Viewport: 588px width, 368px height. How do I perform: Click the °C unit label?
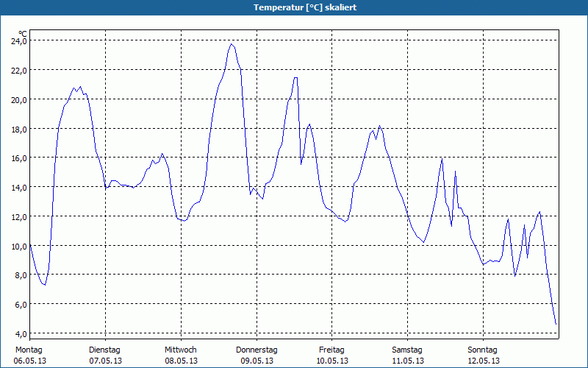pyautogui.click(x=23, y=34)
